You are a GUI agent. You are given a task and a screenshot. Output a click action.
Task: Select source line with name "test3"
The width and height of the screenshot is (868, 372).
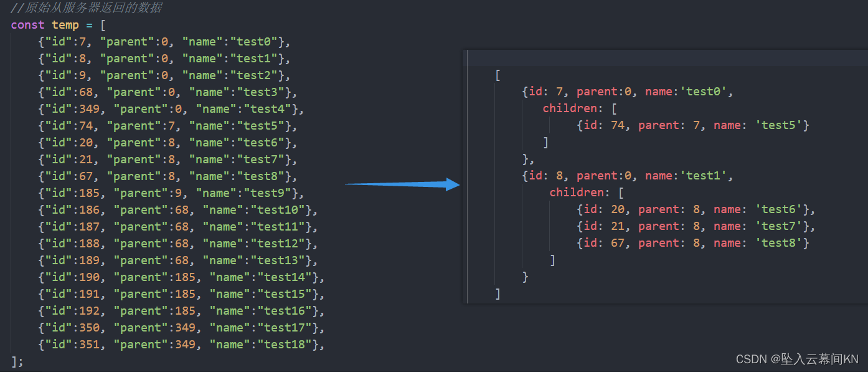pyautogui.click(x=168, y=92)
